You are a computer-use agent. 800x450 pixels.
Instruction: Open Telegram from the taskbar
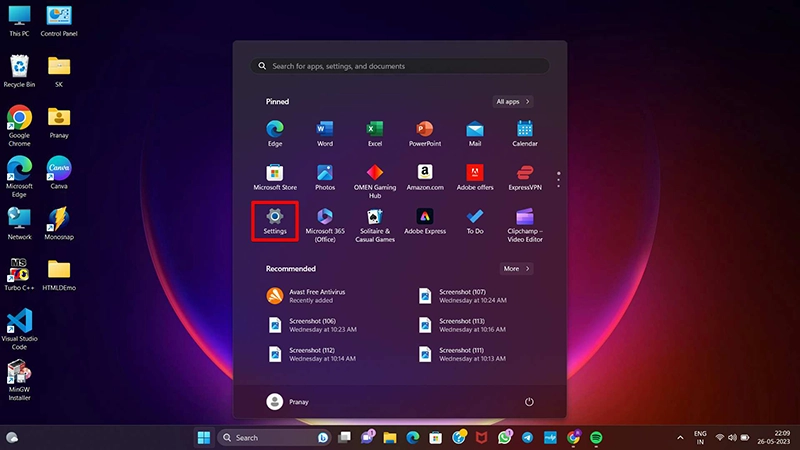[527, 437]
